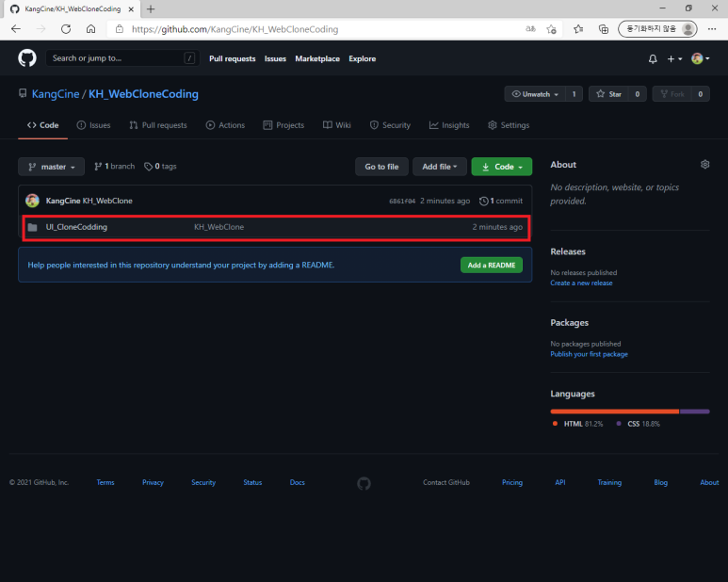Click the GitHub search input field
Image resolution: width=728 pixels, height=582 pixels.
coord(122,58)
